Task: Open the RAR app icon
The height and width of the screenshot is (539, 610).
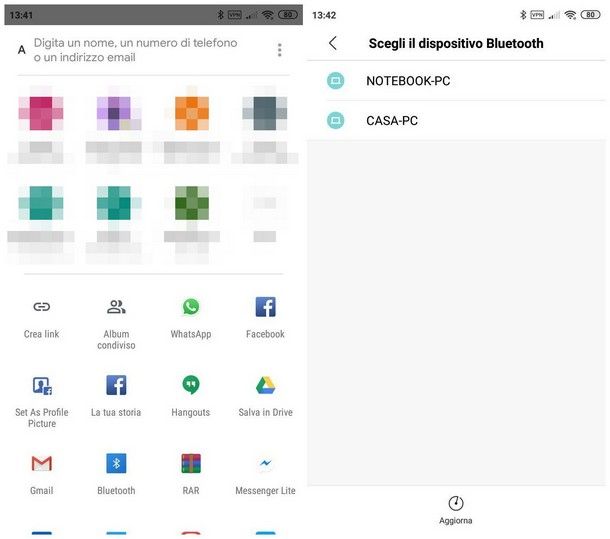Action: point(191,463)
